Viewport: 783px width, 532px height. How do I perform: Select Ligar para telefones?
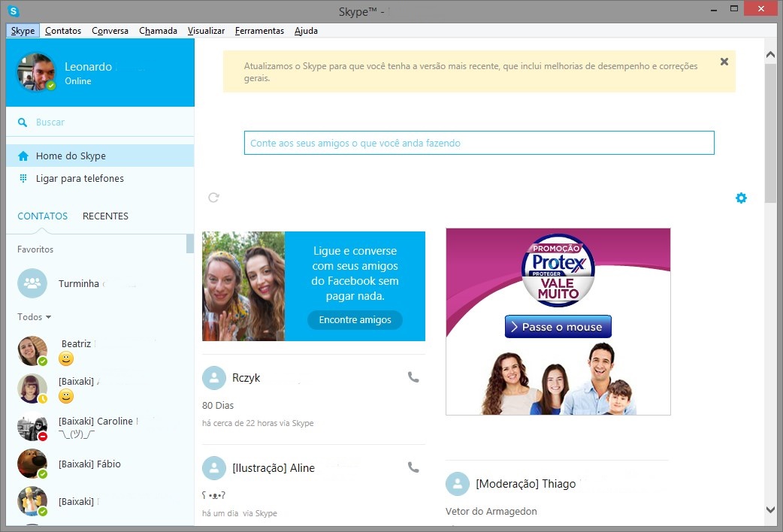(100, 178)
